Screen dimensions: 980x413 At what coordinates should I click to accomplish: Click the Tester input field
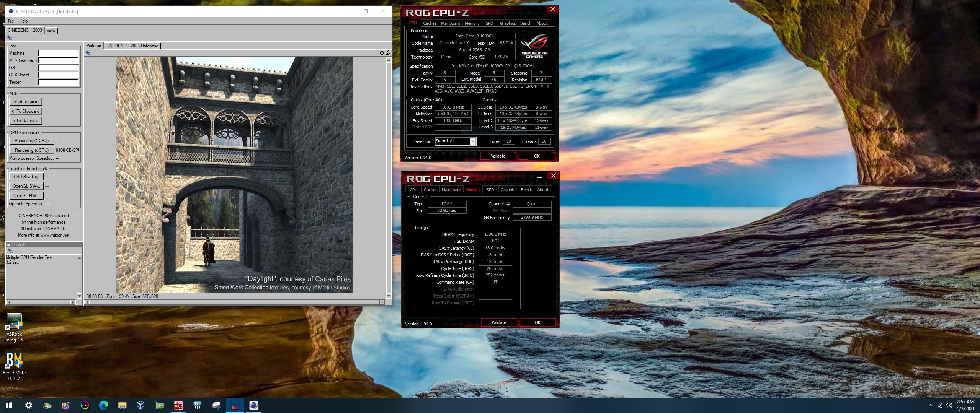click(58, 82)
